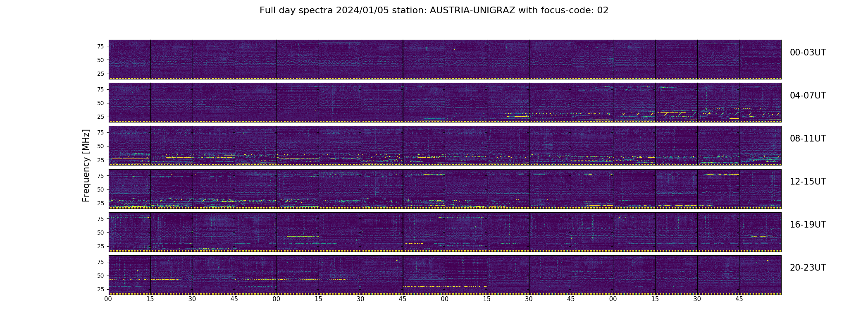Click the 25 tick on the 08-11UT axis

[100, 160]
